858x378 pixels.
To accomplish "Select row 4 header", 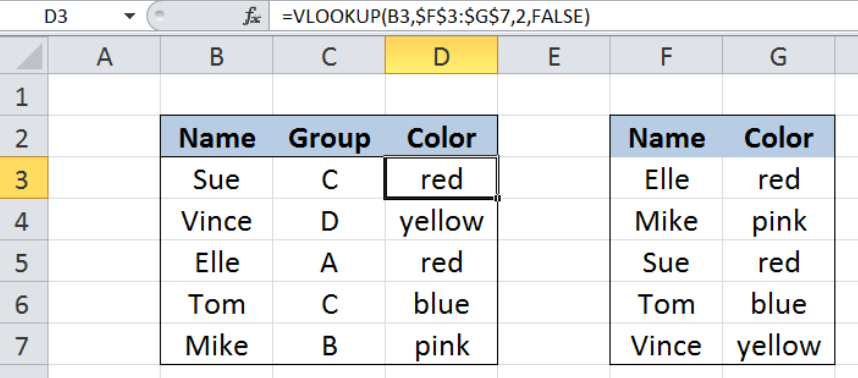I will (24, 219).
